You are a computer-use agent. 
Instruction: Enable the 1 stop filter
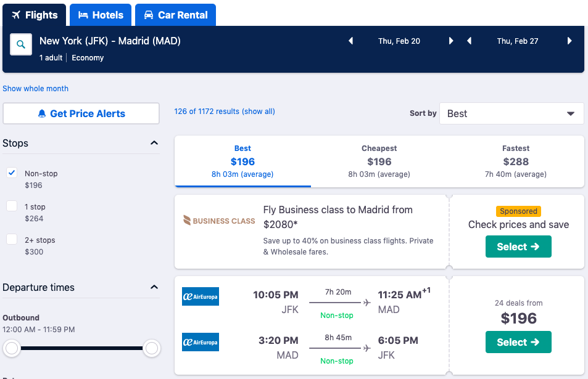[11, 206]
